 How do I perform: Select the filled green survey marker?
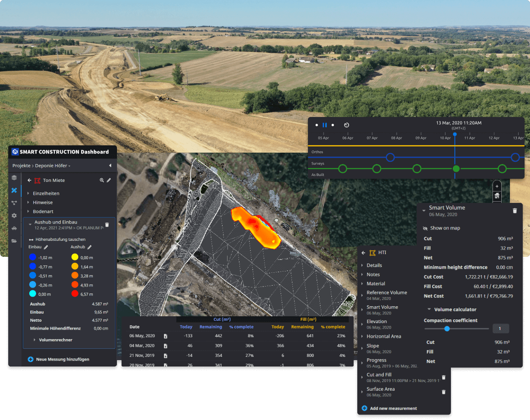coord(456,168)
